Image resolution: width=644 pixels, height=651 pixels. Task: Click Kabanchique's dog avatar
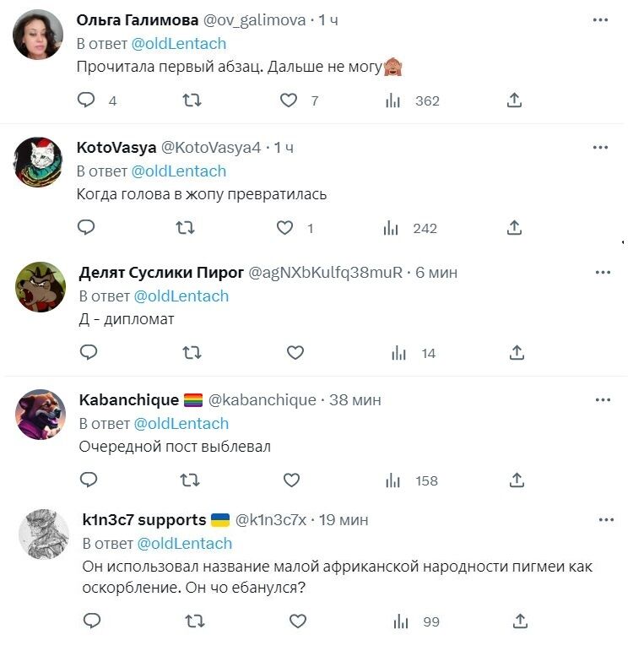coord(41,415)
